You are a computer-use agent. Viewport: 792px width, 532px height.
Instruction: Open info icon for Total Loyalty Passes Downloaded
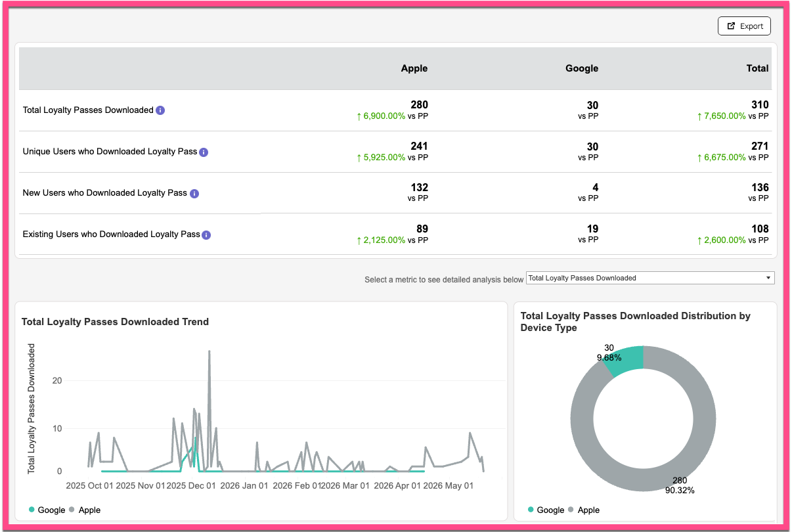click(x=160, y=110)
